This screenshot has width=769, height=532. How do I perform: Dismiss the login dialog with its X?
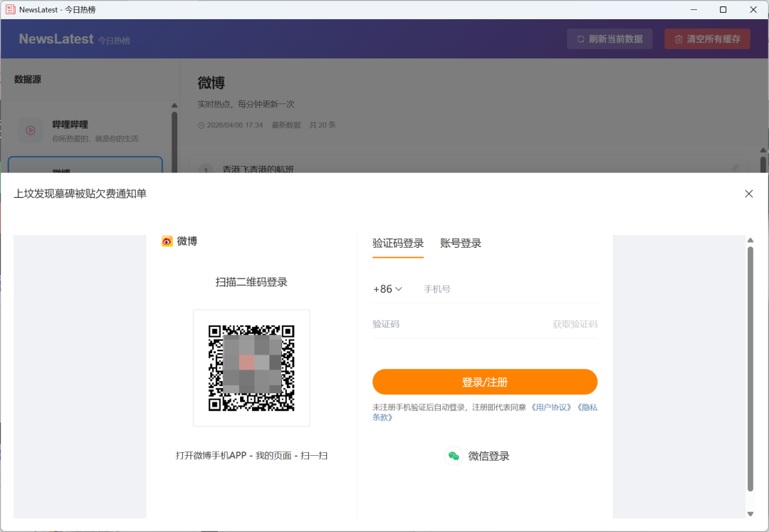[748, 193]
